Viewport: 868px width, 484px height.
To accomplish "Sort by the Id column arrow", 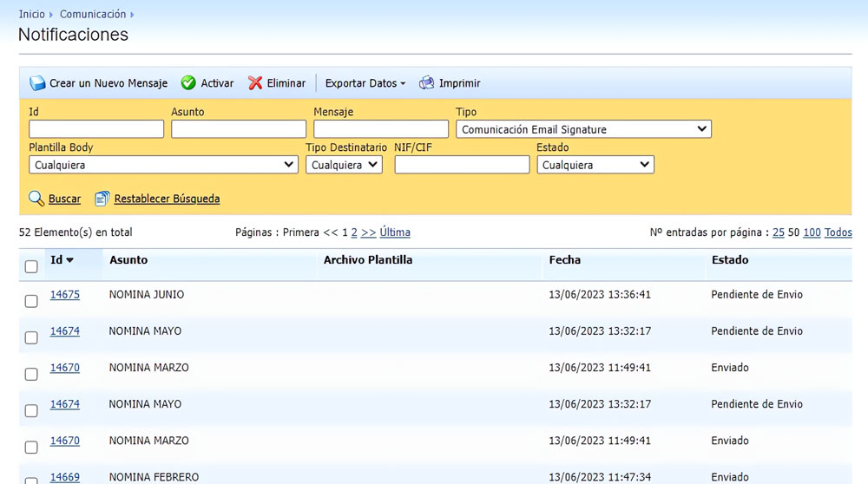I will pos(70,260).
